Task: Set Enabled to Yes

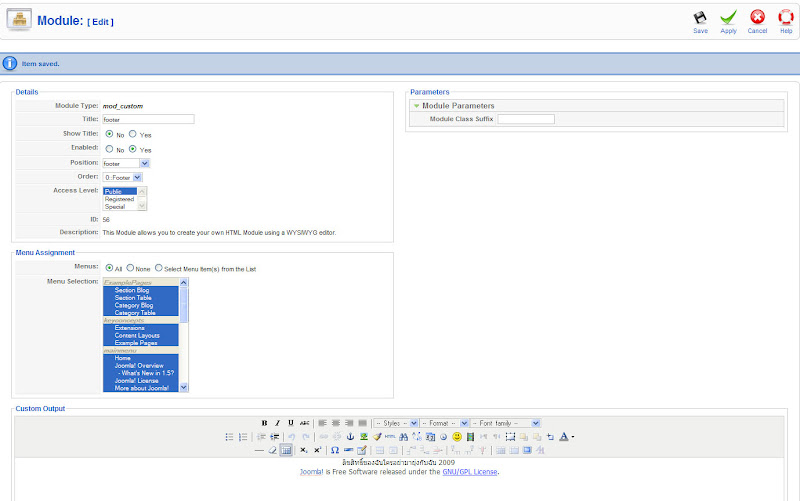Action: click(133, 149)
